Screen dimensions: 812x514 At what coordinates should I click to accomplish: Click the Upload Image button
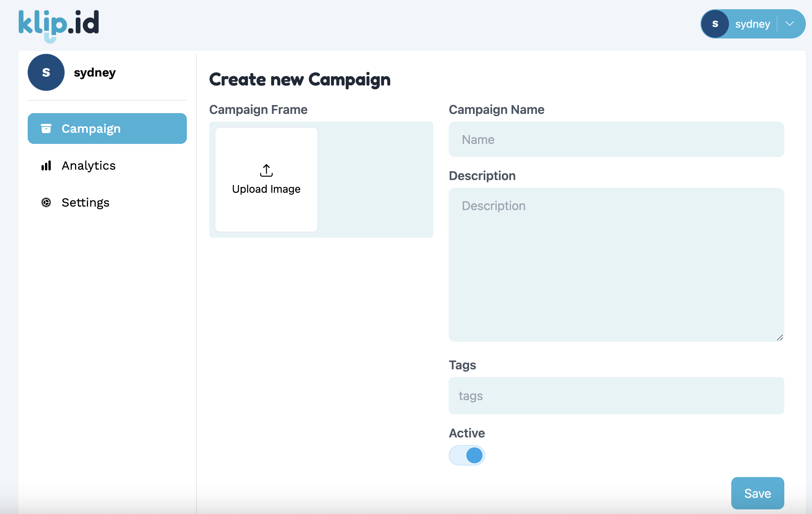click(266, 180)
